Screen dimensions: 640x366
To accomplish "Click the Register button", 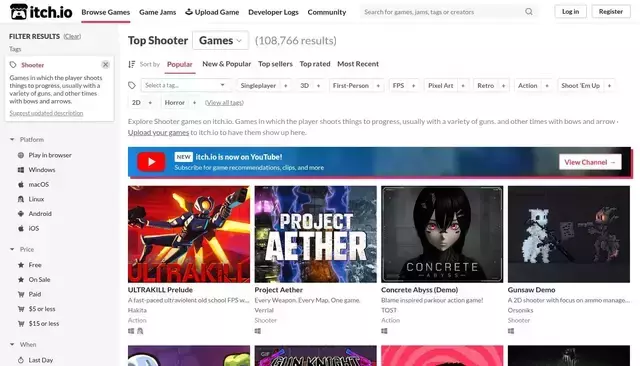I will 611,11.
